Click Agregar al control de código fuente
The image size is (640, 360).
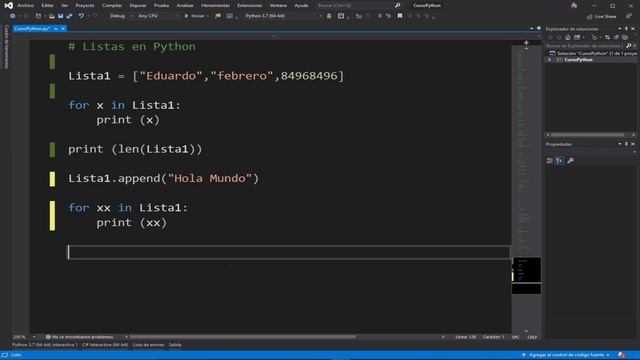point(566,355)
